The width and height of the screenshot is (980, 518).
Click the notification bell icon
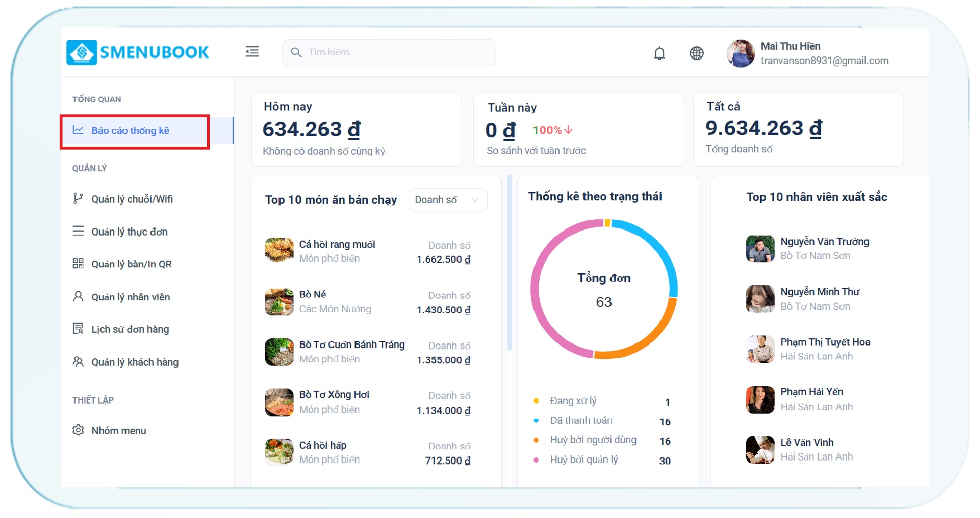click(x=659, y=53)
